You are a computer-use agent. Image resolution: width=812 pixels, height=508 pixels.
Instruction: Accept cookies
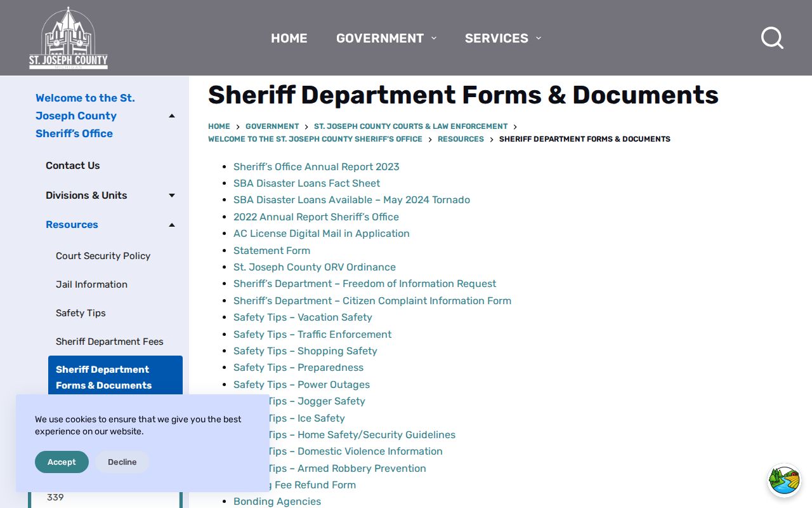click(62, 462)
